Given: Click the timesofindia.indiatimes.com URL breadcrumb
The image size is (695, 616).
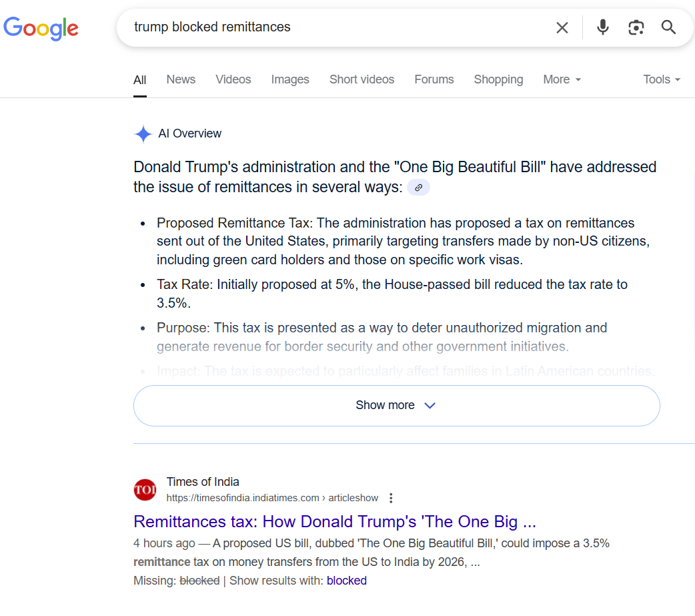Looking at the screenshot, I should (272, 498).
